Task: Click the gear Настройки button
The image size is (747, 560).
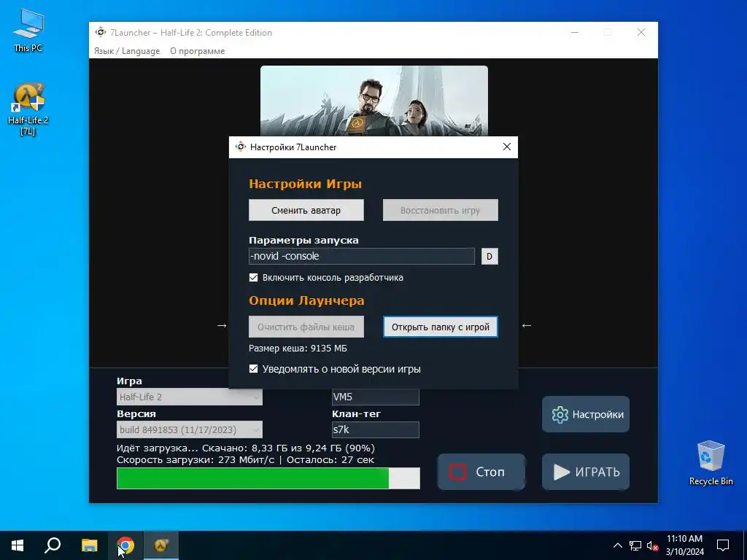Action: pyautogui.click(x=586, y=414)
